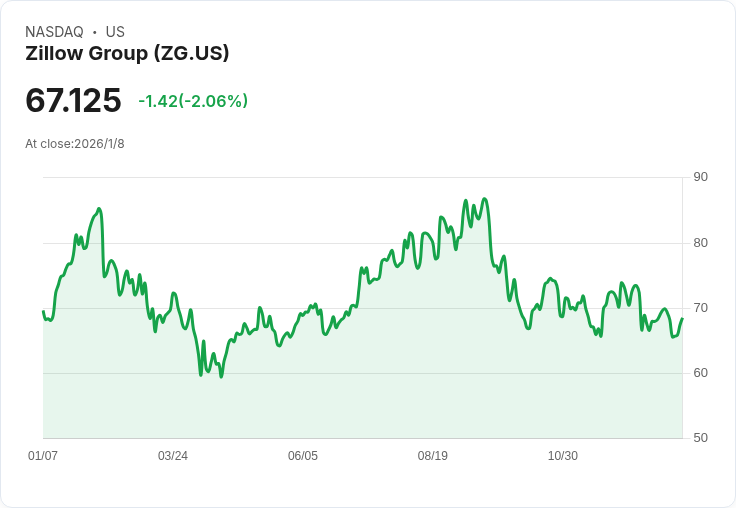Click the final data point of the line
This screenshot has height=508, width=736.
(682, 318)
